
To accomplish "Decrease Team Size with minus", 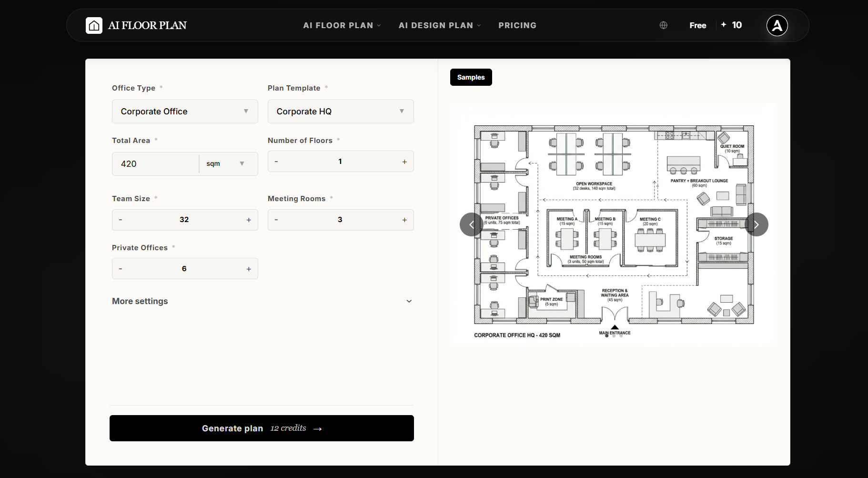I will coord(121,220).
